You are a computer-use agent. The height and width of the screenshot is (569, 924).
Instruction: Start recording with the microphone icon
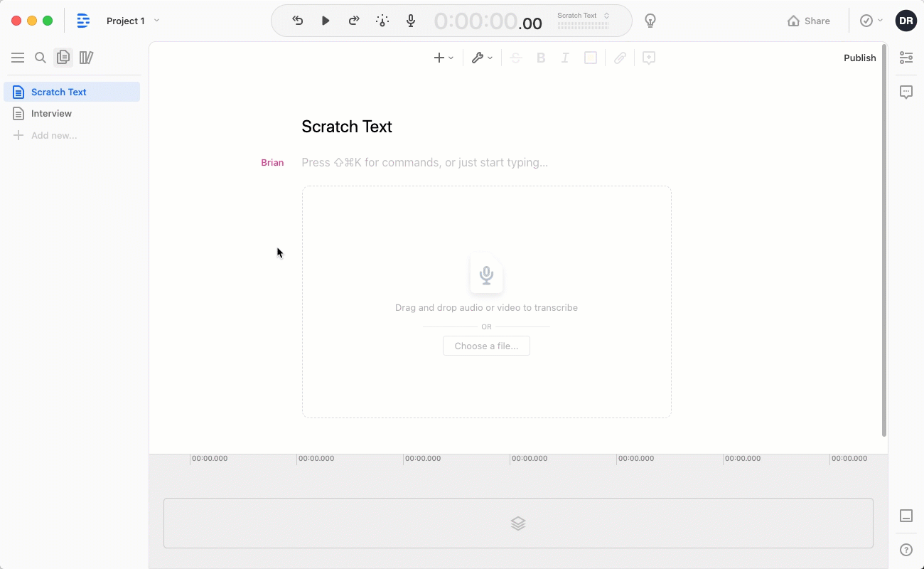(x=411, y=21)
